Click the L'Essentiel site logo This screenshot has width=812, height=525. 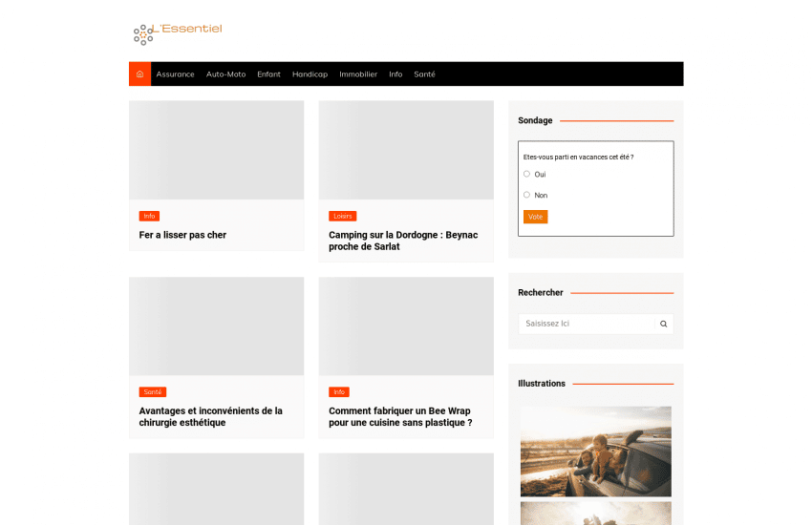[178, 34]
